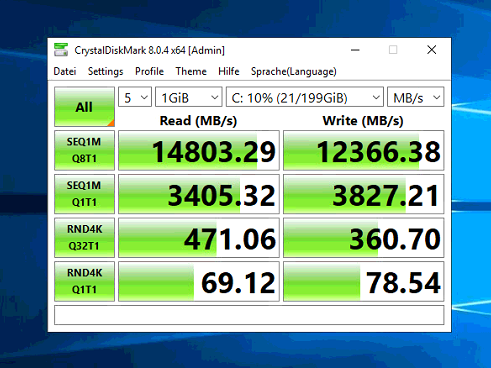This screenshot has height=368, width=491.
Task: Expand the test count dropdown showing 5
Action: click(135, 97)
